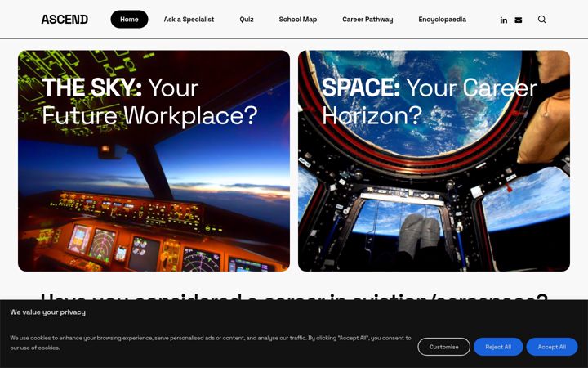Click the Reject All cookies button
The image size is (588, 368).
pos(498,347)
